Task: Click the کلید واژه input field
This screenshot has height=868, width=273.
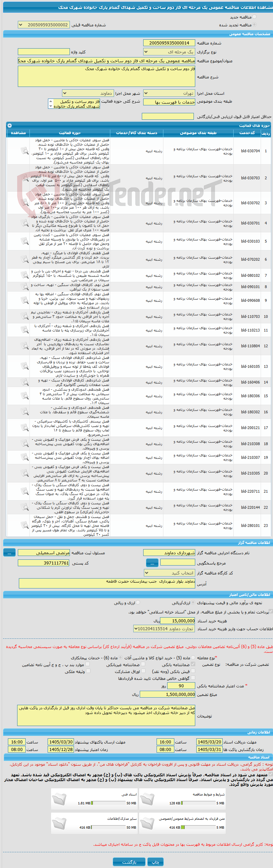Action: 44,52
